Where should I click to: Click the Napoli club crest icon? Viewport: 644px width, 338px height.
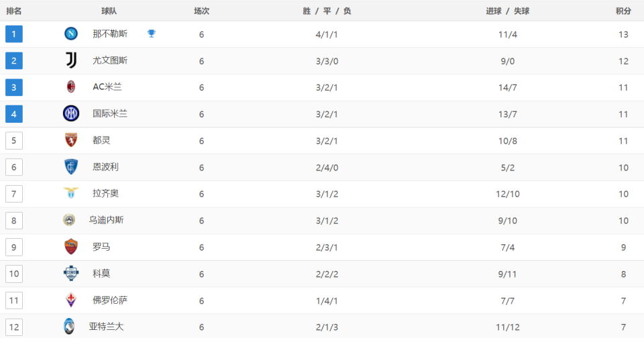71,34
